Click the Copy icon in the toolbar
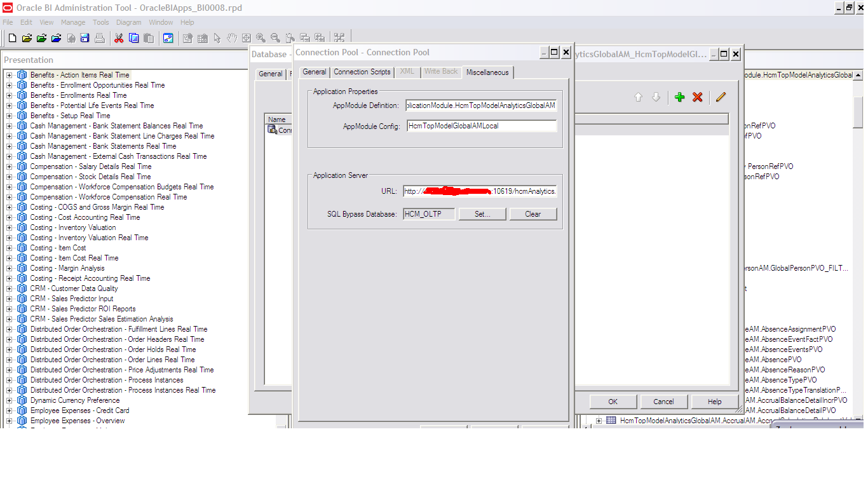The height and width of the screenshot is (488, 868). pyautogui.click(x=134, y=37)
